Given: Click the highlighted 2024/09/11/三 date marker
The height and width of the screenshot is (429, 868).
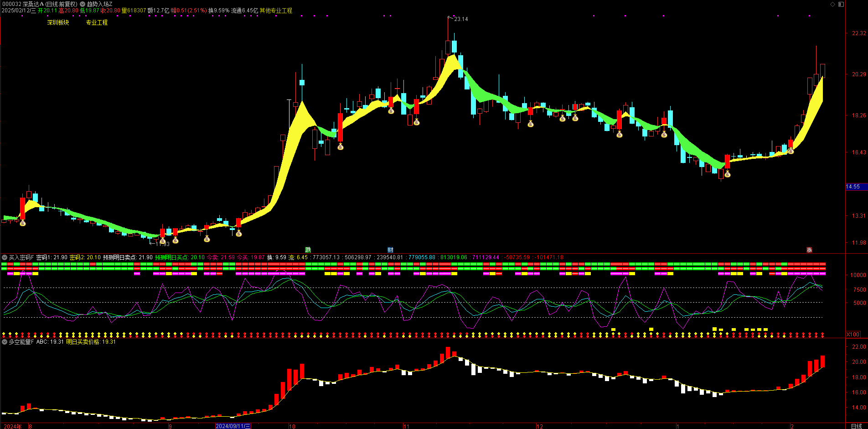Looking at the screenshot, I should click(233, 426).
